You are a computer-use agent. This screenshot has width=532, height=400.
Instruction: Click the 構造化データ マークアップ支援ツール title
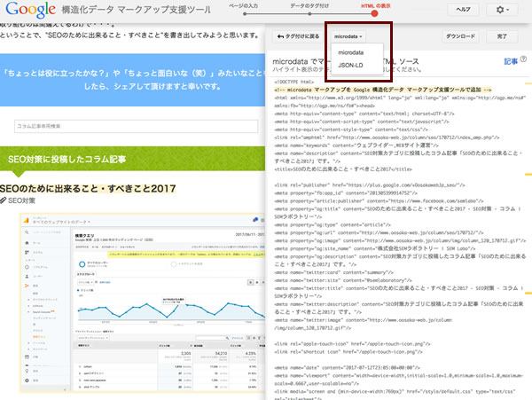pyautogui.click(x=136, y=10)
